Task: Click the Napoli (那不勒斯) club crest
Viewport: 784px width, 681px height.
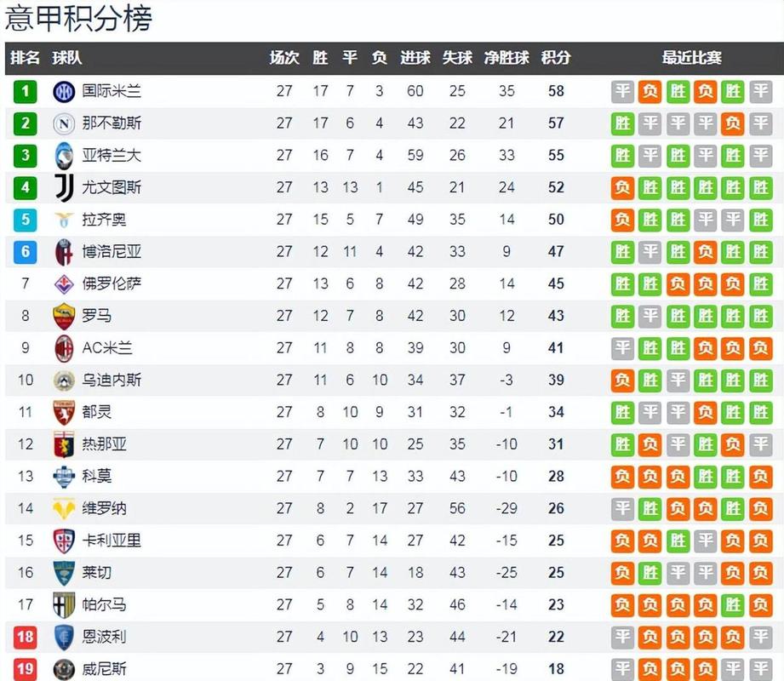Action: click(x=64, y=123)
